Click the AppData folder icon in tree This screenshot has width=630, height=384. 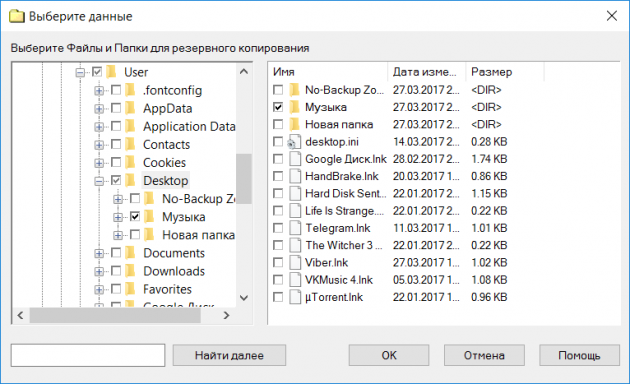click(x=130, y=108)
